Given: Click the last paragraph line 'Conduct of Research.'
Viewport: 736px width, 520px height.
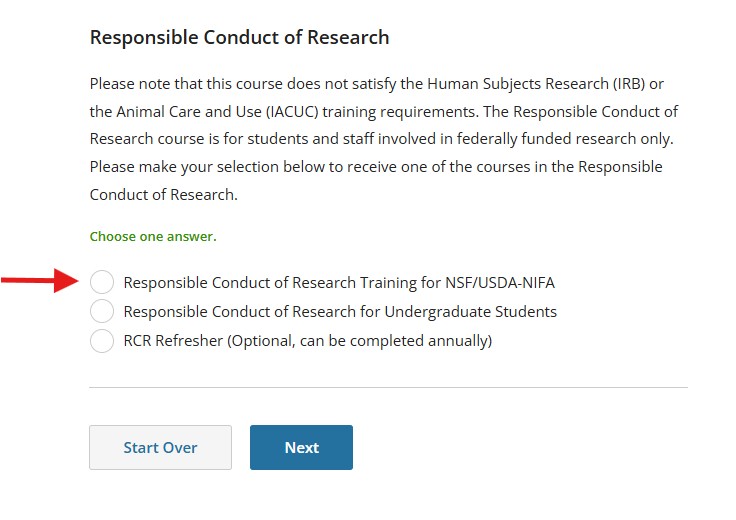Looking at the screenshot, I should [164, 195].
